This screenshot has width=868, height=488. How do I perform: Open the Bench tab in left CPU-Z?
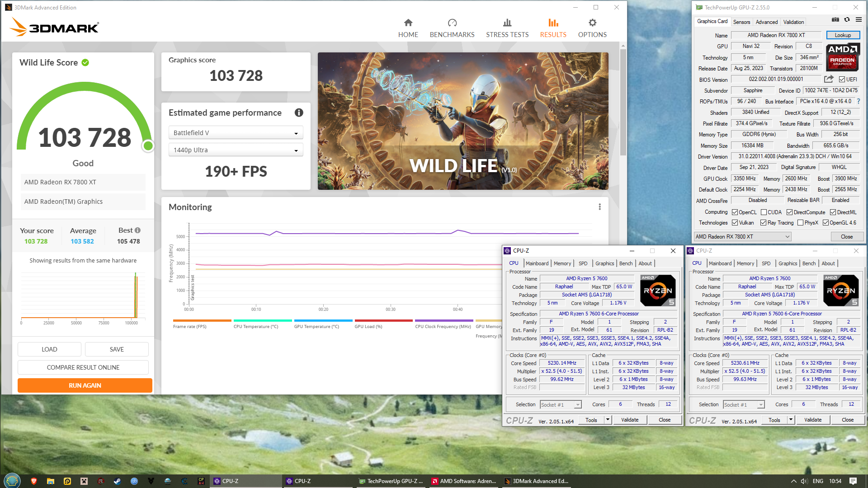(626, 263)
